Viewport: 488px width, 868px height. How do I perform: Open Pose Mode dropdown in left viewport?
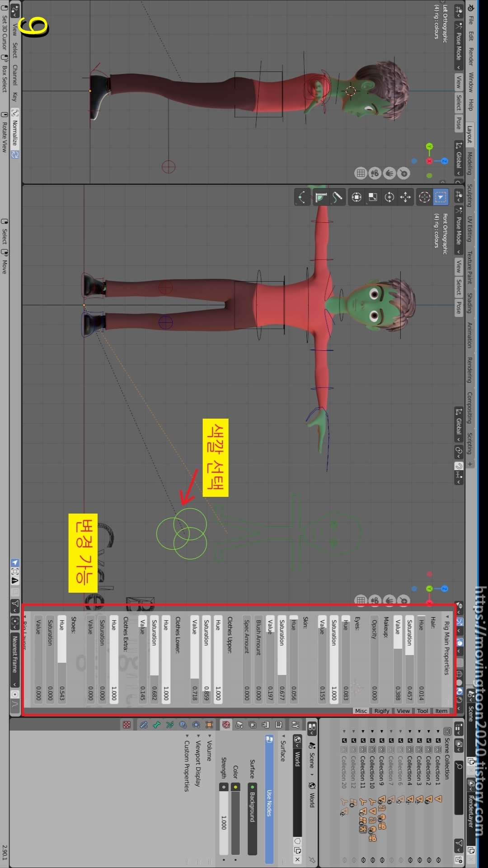(459, 46)
